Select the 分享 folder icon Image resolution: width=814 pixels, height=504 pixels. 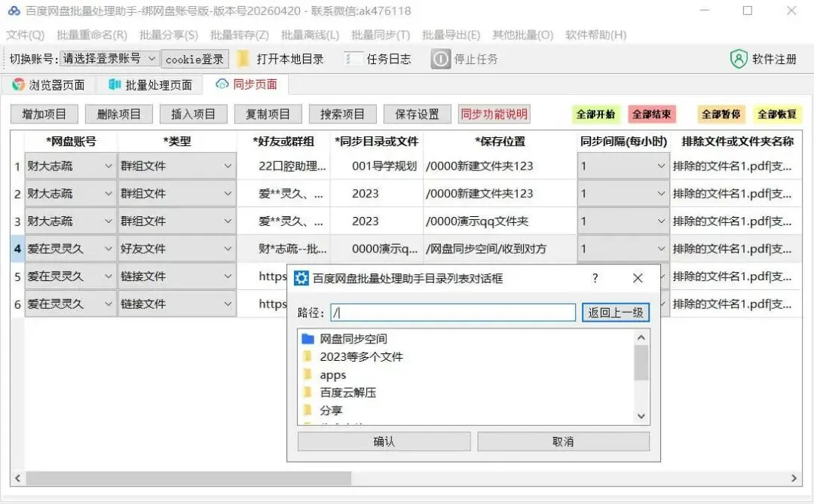308,410
